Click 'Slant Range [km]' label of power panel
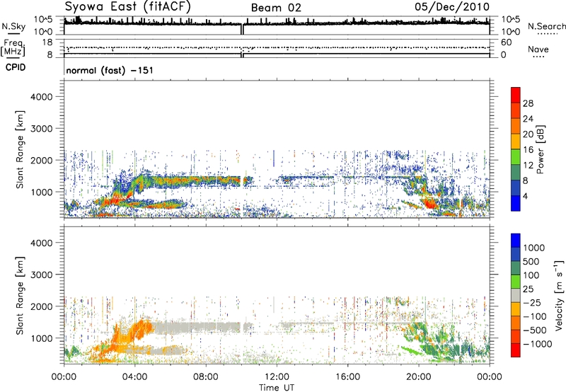This screenshot has width=566, height=392. 20,149
